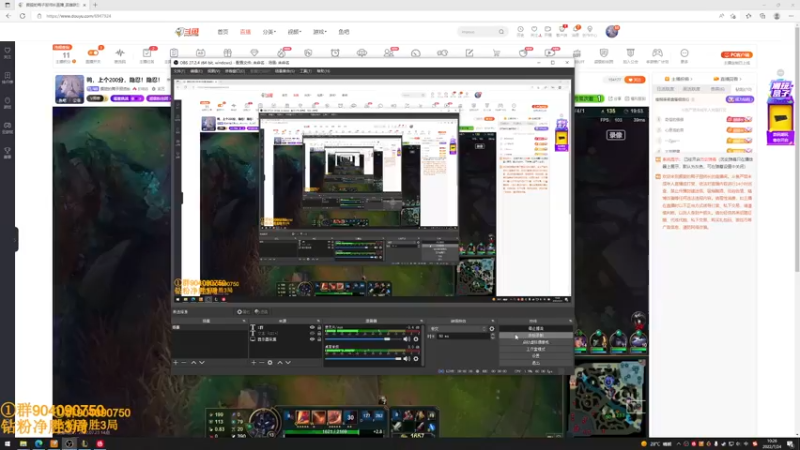Add a new scene in OBS Scenes panel
Viewport: 800px width, 450px height.
[x=176, y=362]
